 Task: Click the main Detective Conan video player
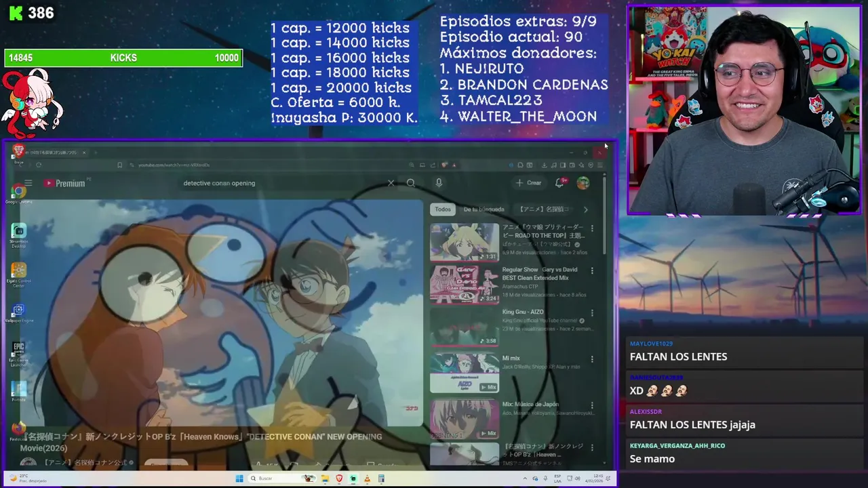[221, 313]
